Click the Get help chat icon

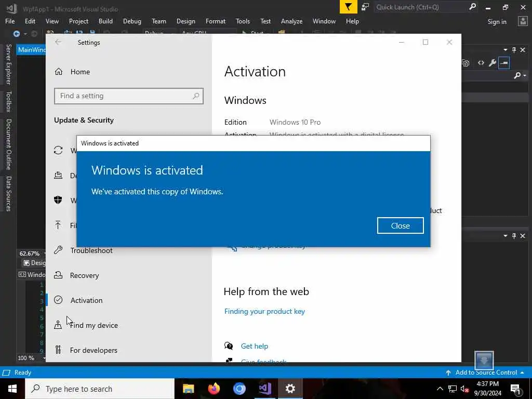229,346
